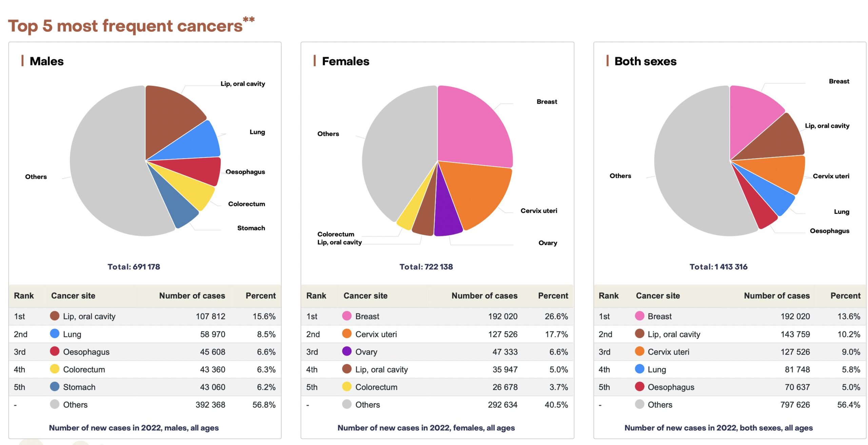Click the blue Lung dot in Both sexes table
Screen dimensions: 868x445
(x=639, y=369)
